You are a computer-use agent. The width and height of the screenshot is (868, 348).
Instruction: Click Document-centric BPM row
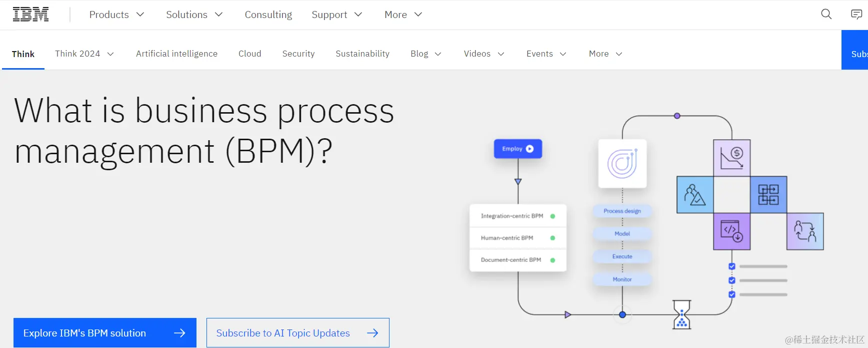coord(518,260)
